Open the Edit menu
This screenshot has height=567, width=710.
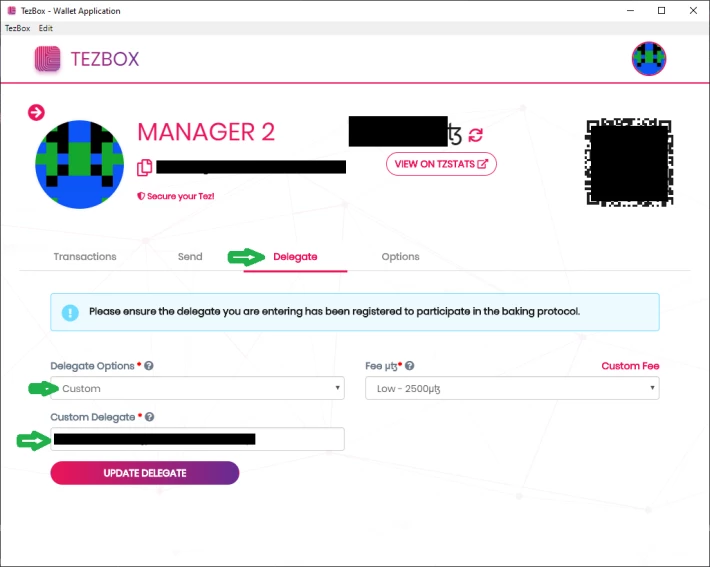[45, 28]
